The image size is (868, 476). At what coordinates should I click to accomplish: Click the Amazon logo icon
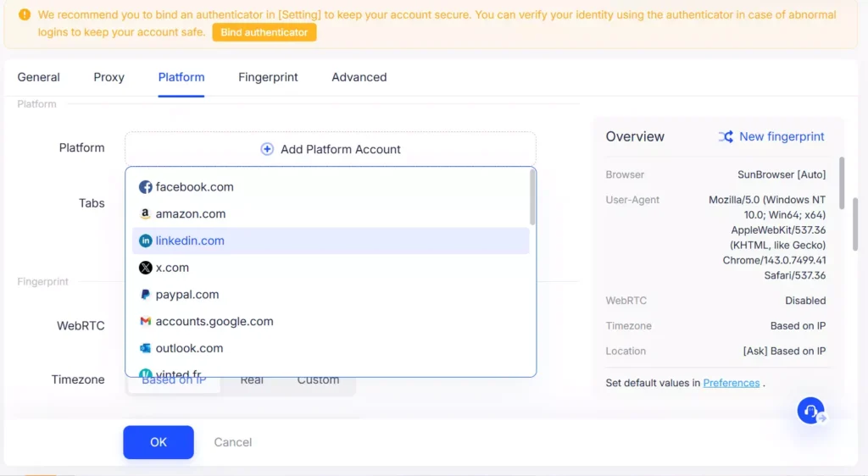tap(146, 214)
